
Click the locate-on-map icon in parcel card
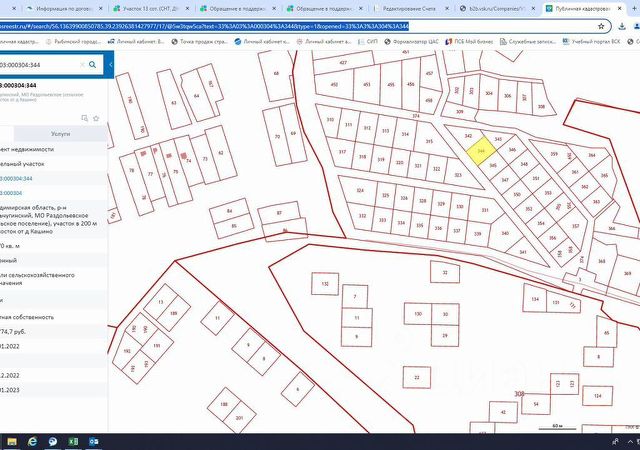tap(84, 118)
